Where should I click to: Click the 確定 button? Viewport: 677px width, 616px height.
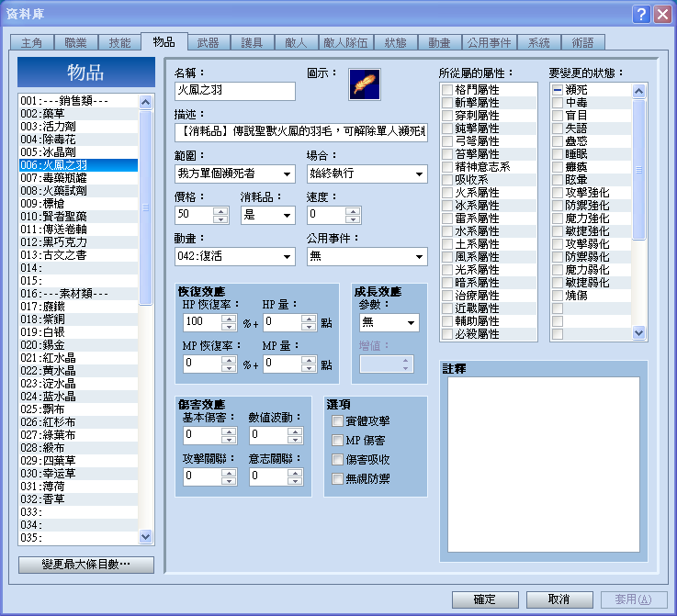(x=485, y=599)
